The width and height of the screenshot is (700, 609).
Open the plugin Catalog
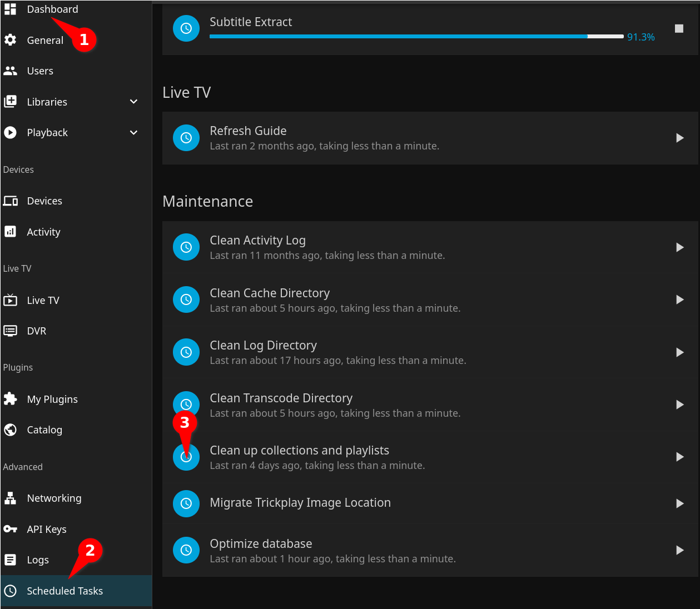[44, 430]
